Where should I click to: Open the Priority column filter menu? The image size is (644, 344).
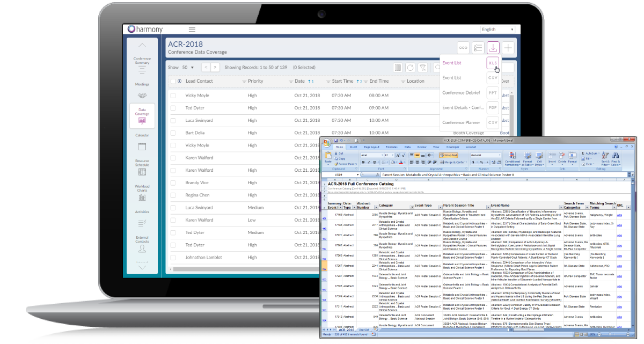coord(244,82)
